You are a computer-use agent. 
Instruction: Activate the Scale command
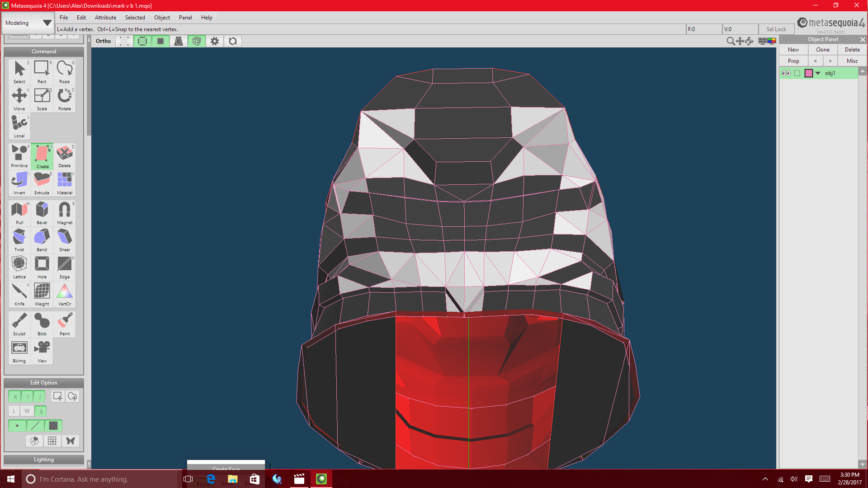point(42,99)
